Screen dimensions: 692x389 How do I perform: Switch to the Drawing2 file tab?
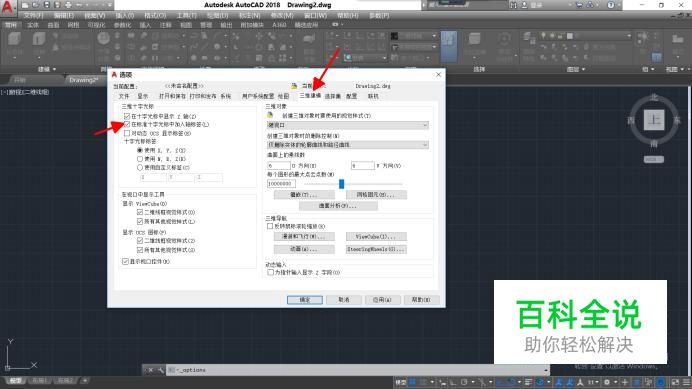pyautogui.click(x=83, y=80)
